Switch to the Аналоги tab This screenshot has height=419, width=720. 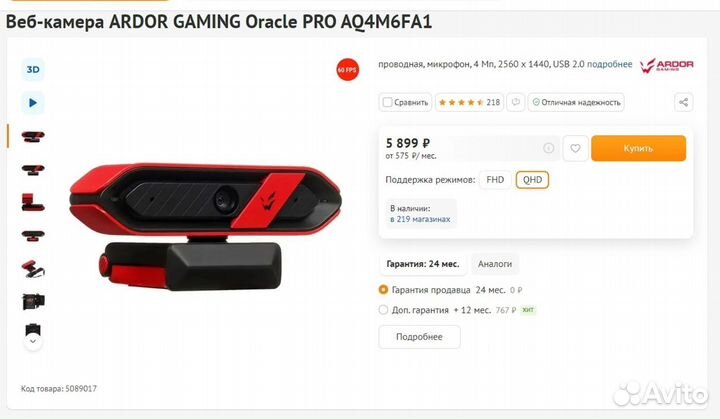pos(495,264)
